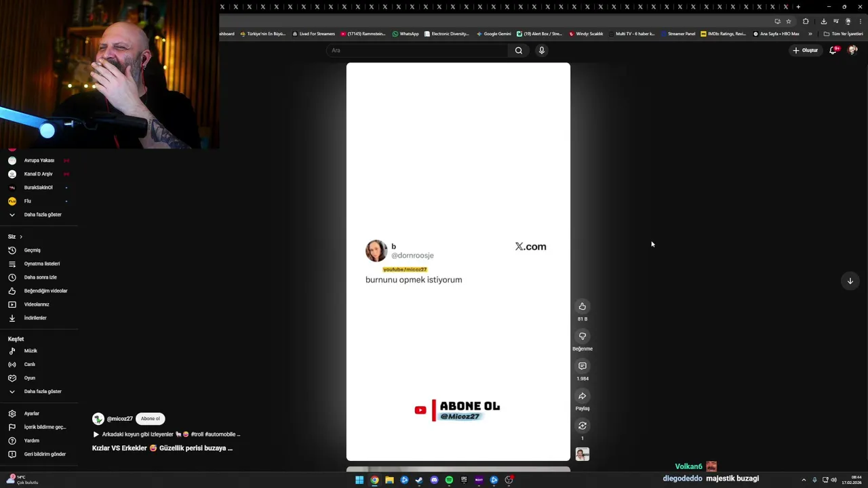
Task: Open Geri bildirim gönder item
Action: tap(39, 454)
